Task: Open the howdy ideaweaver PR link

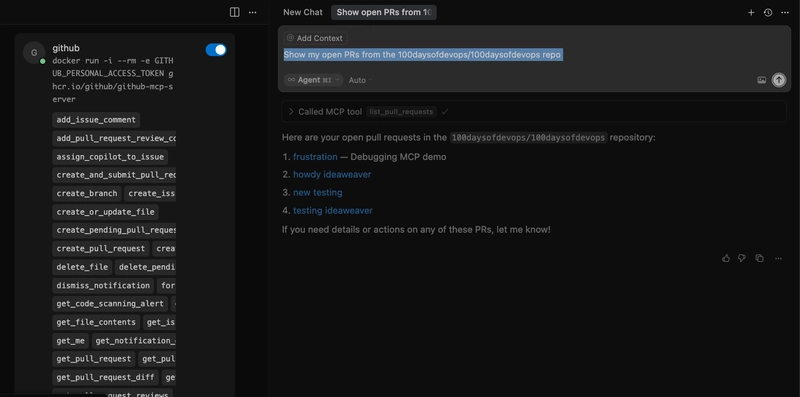Action: click(332, 175)
